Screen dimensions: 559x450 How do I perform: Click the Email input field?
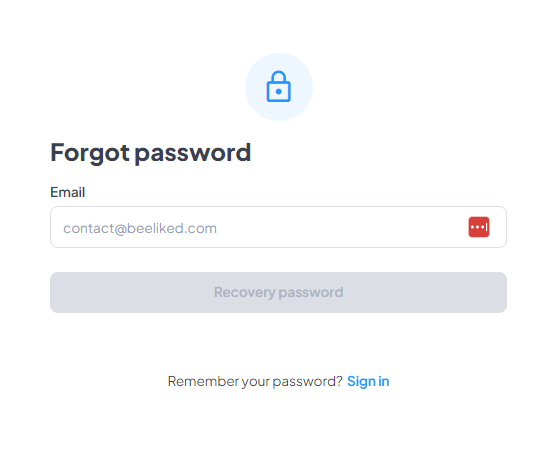point(278,227)
